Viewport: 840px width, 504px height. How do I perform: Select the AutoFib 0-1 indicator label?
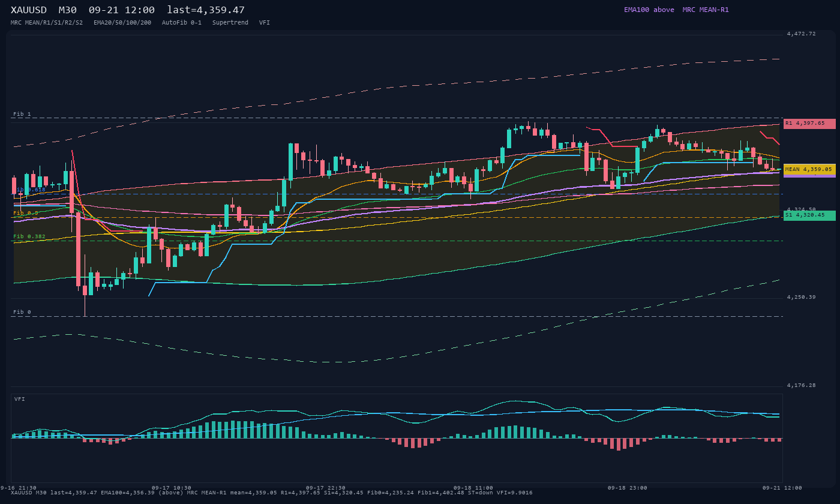point(182,23)
